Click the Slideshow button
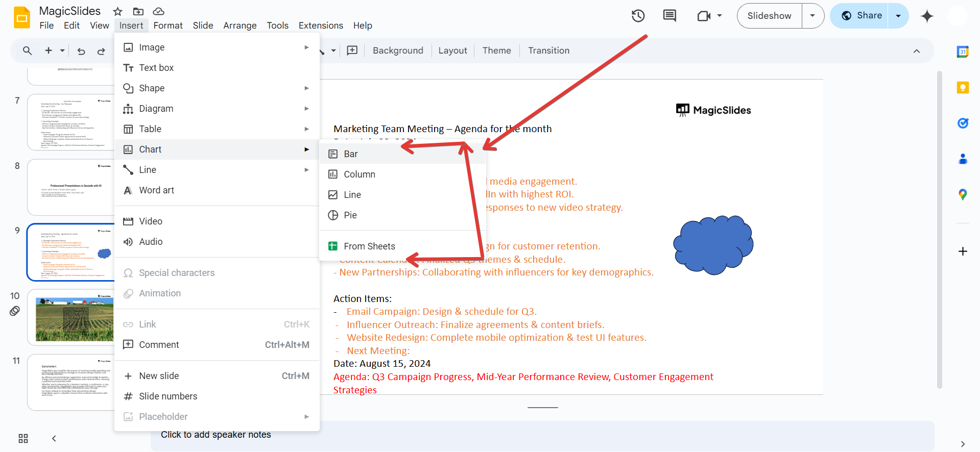 click(x=769, y=16)
